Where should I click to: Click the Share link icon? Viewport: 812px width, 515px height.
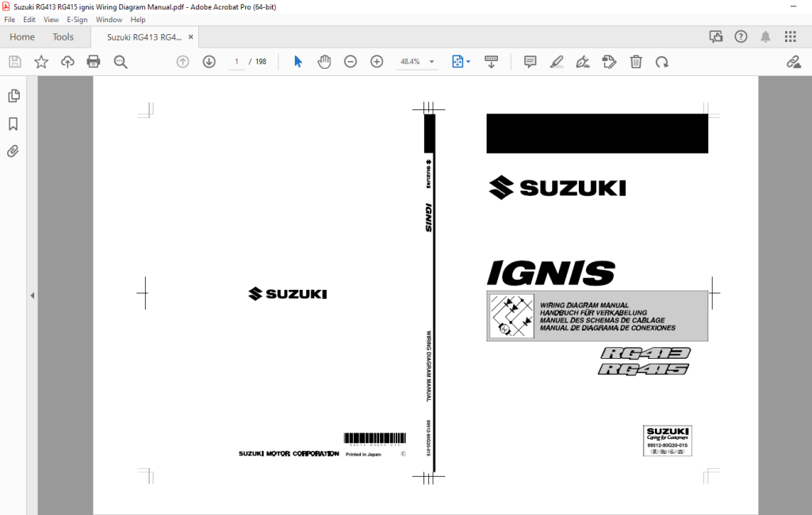[x=793, y=62]
